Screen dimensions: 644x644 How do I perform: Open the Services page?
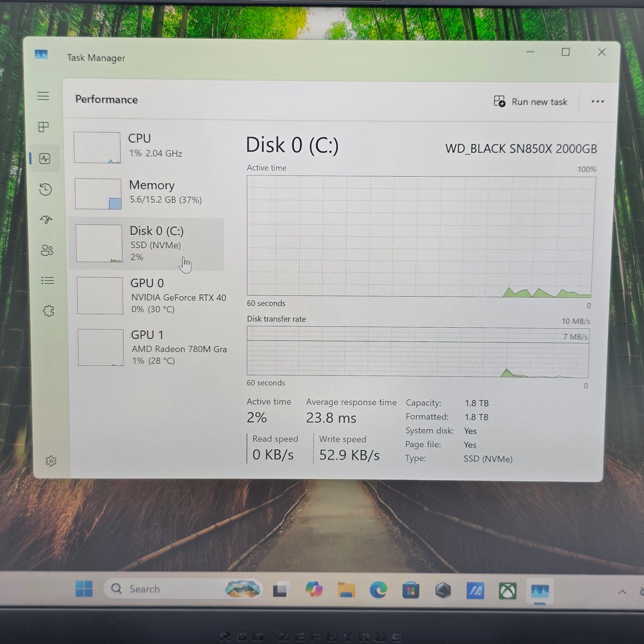coord(49,311)
